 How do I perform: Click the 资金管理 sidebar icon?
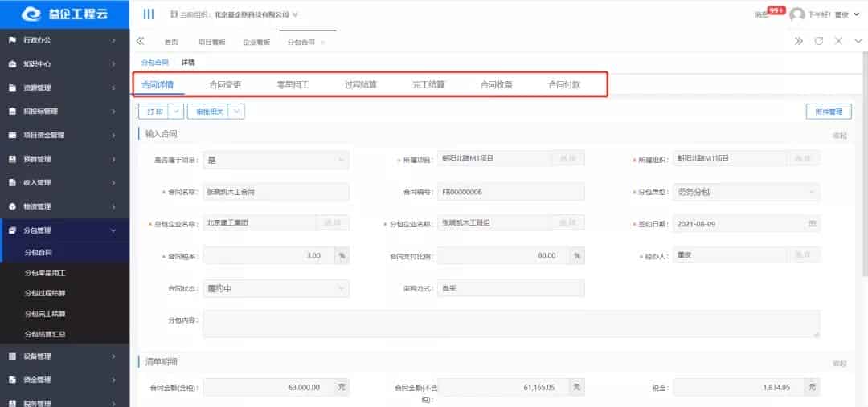[12, 381]
